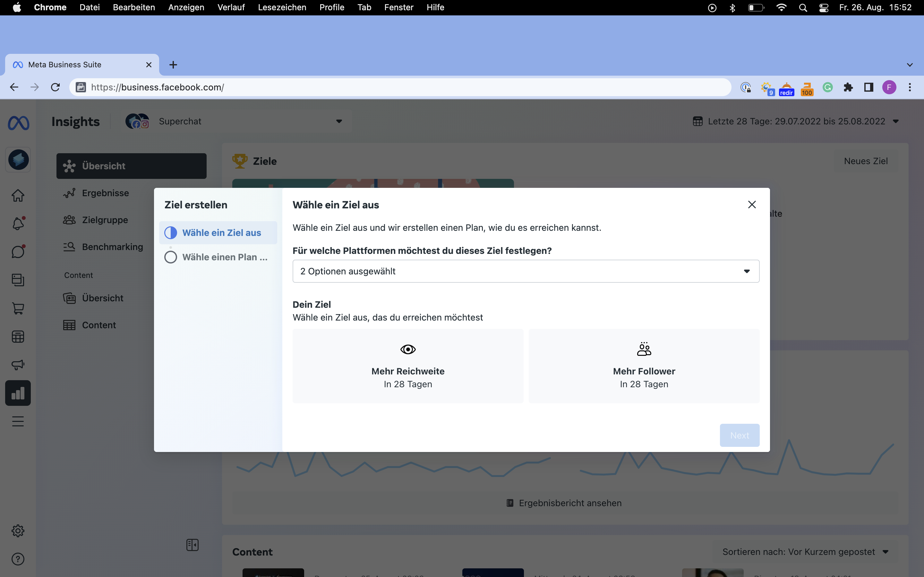This screenshot has width=924, height=577.
Task: Choose the Mehr Reichweite goal card
Action: 408,365
